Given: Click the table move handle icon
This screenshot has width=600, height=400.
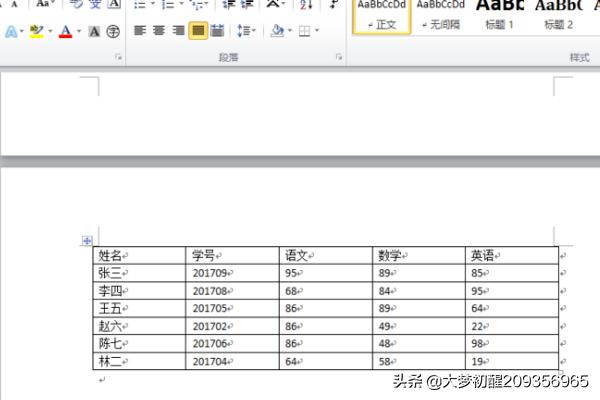Looking at the screenshot, I should tap(87, 241).
